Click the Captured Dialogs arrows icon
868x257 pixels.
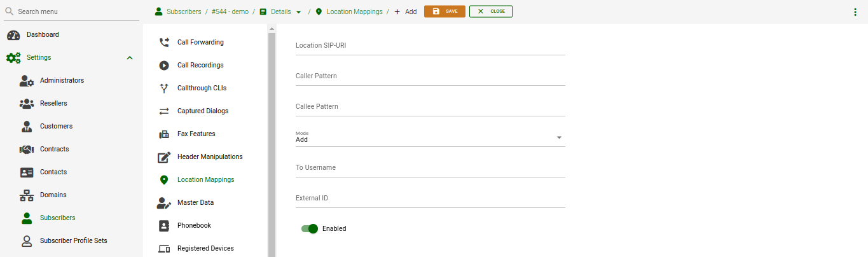click(164, 111)
